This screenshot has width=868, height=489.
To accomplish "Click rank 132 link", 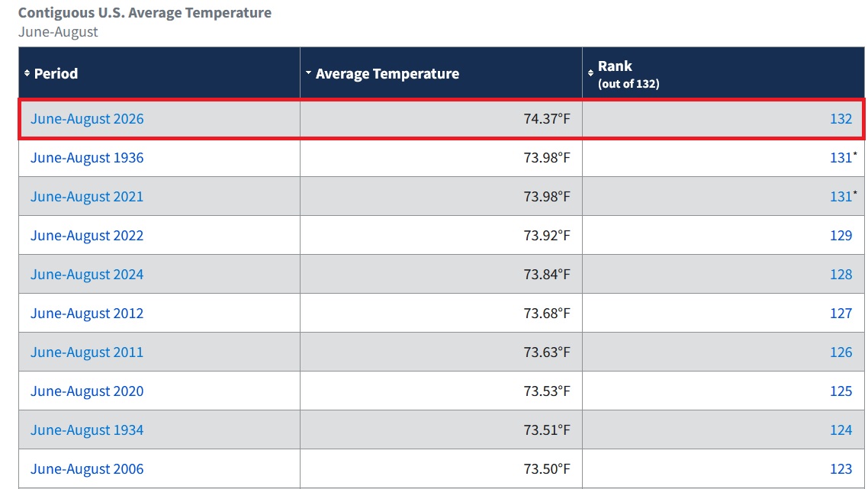I will point(841,118).
